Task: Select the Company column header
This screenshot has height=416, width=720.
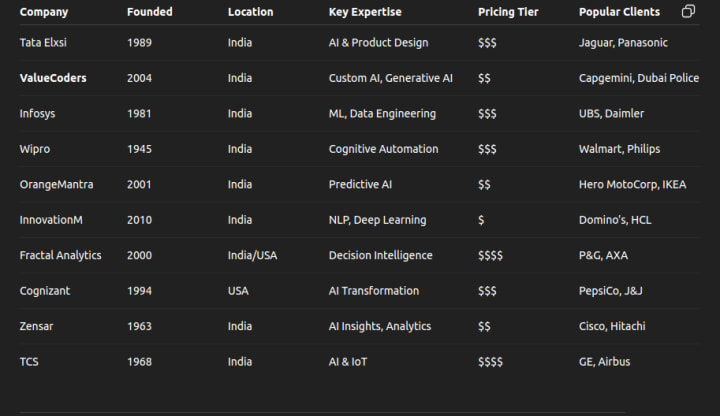Action: tap(44, 12)
